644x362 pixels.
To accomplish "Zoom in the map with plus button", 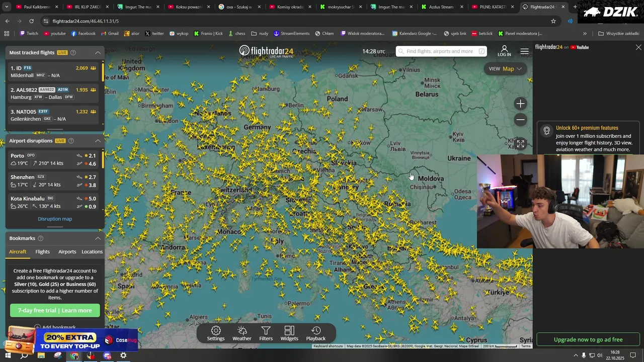I will (x=520, y=104).
